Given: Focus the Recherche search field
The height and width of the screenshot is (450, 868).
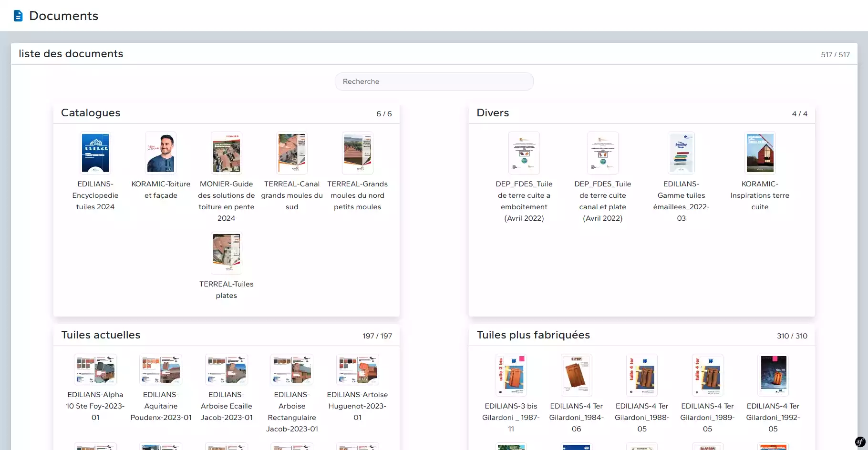Looking at the screenshot, I should tap(434, 82).
